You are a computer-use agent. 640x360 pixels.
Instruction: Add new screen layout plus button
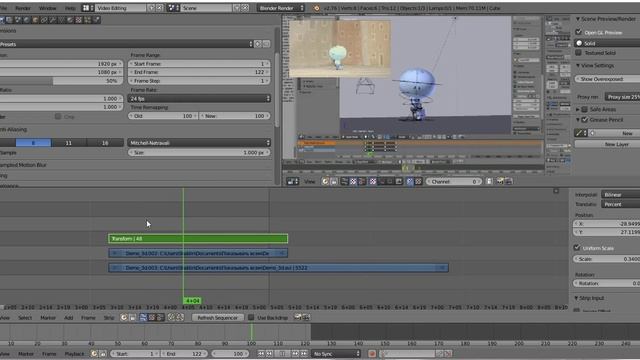point(151,8)
